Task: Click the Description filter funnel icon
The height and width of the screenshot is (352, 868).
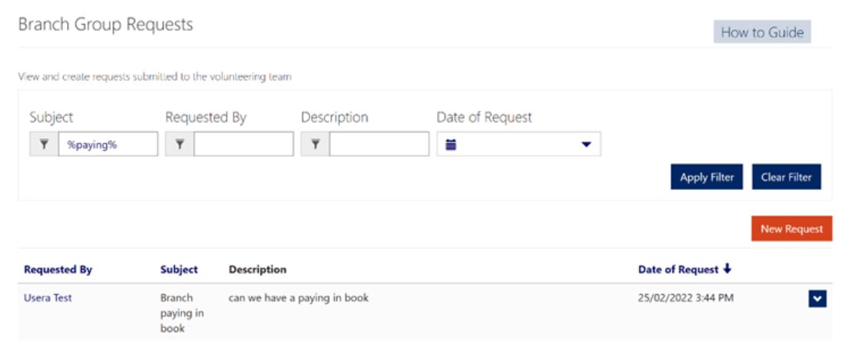Action: click(316, 144)
